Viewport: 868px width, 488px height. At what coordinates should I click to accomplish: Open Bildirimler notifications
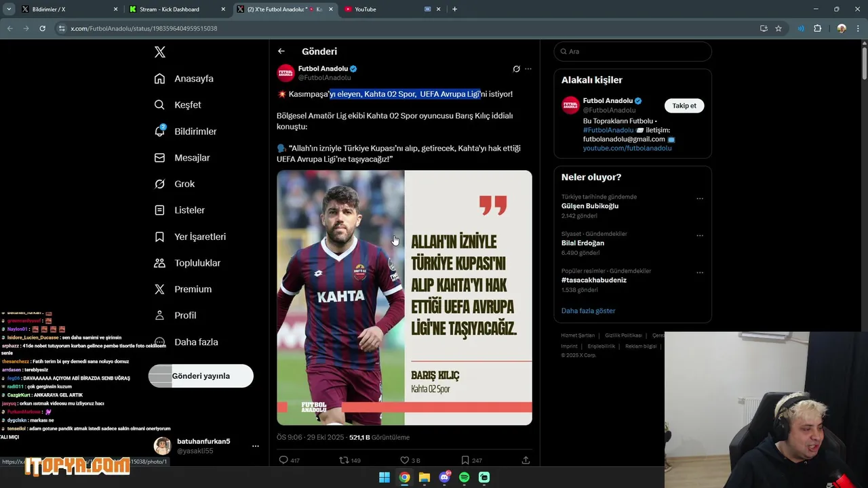pos(185,131)
